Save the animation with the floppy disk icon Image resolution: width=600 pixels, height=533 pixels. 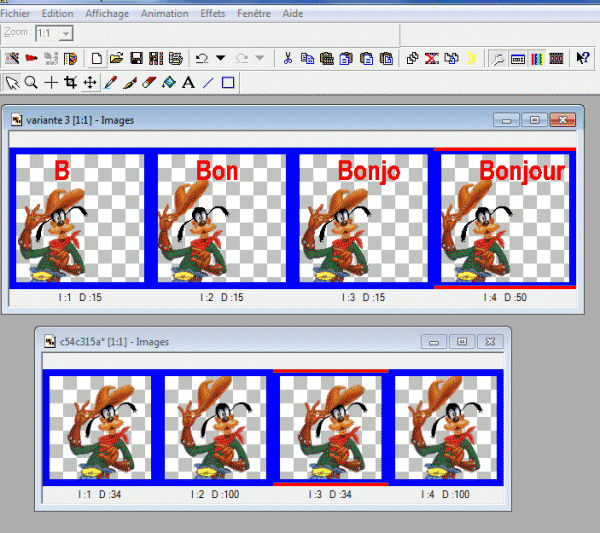pyautogui.click(x=136, y=59)
